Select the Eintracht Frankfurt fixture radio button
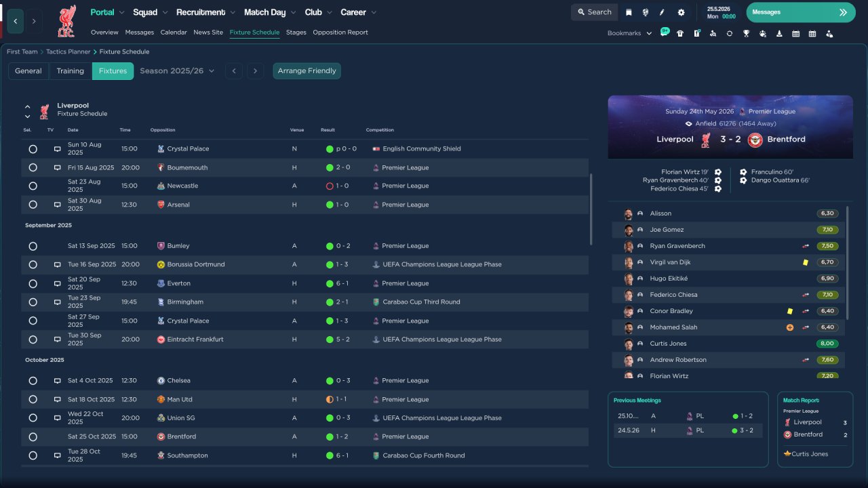The image size is (868, 488). tap(33, 340)
